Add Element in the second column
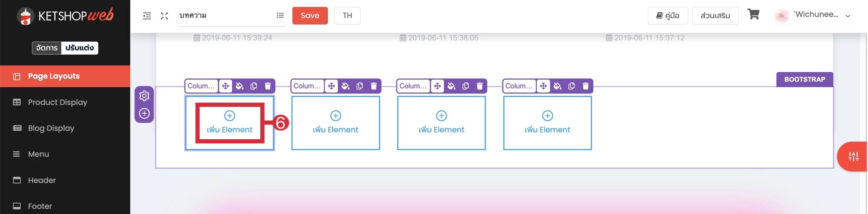The image size is (868, 214). tap(335, 123)
